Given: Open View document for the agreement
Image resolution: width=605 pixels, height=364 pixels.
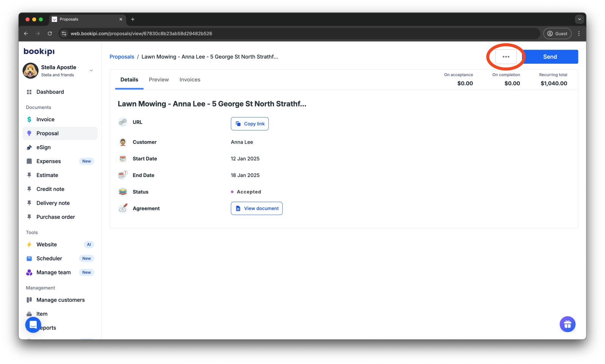Looking at the screenshot, I should tap(256, 208).
